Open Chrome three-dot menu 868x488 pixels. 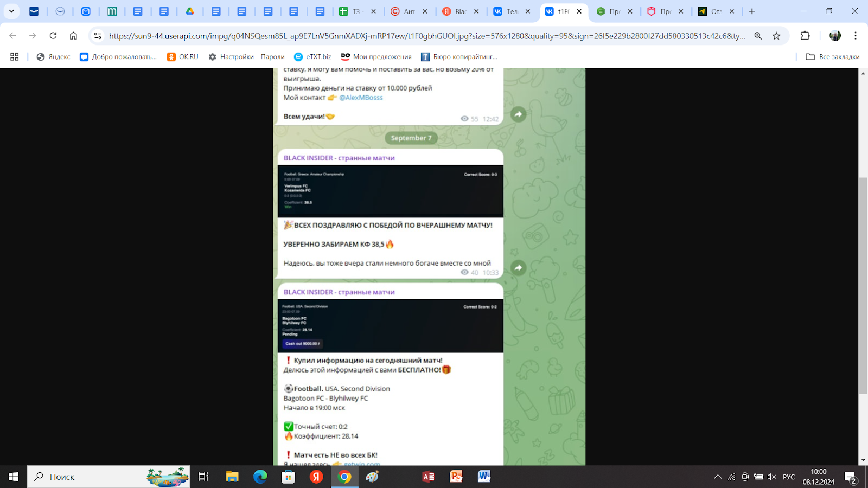856,36
